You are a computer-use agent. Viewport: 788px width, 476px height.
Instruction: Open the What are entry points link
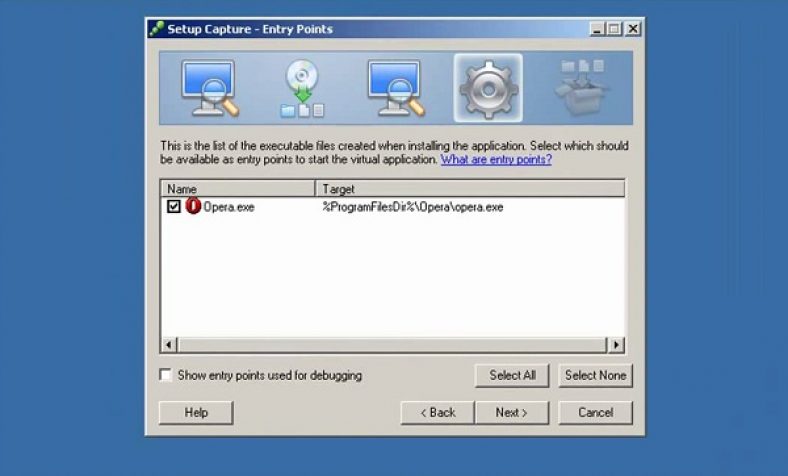496,159
